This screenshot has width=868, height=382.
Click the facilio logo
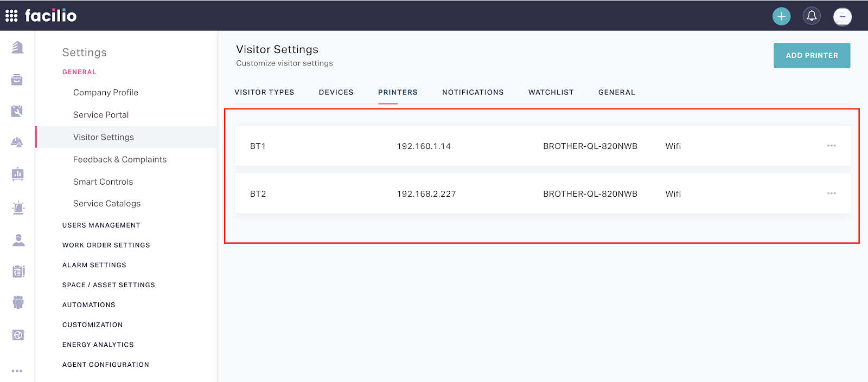[51, 15]
